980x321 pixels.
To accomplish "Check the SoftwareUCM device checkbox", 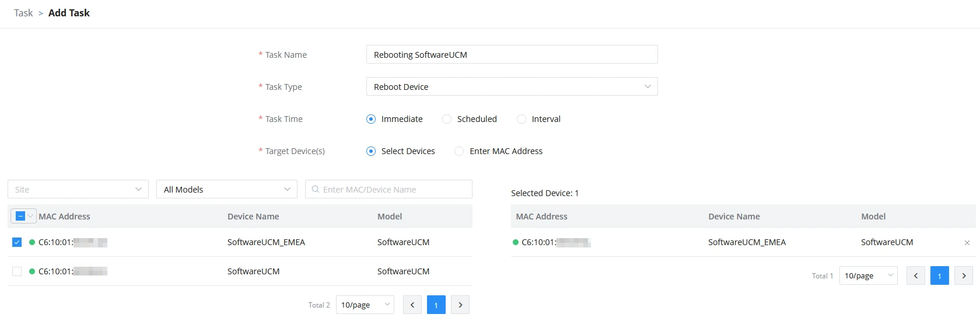I will [17, 271].
